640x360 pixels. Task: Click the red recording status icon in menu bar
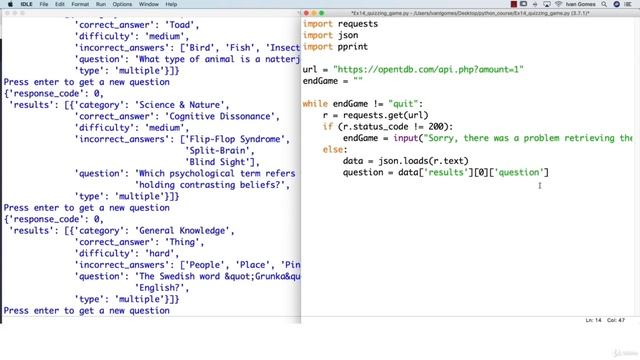[514, 4]
